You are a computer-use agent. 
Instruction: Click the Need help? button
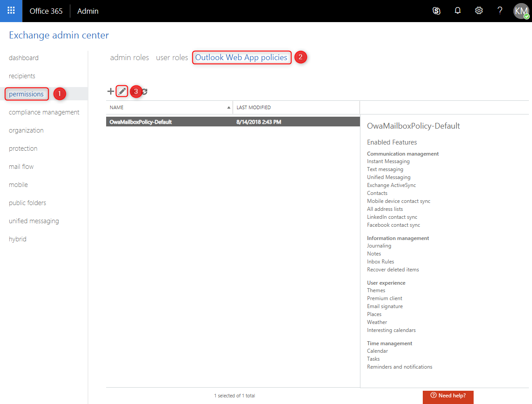click(x=448, y=396)
